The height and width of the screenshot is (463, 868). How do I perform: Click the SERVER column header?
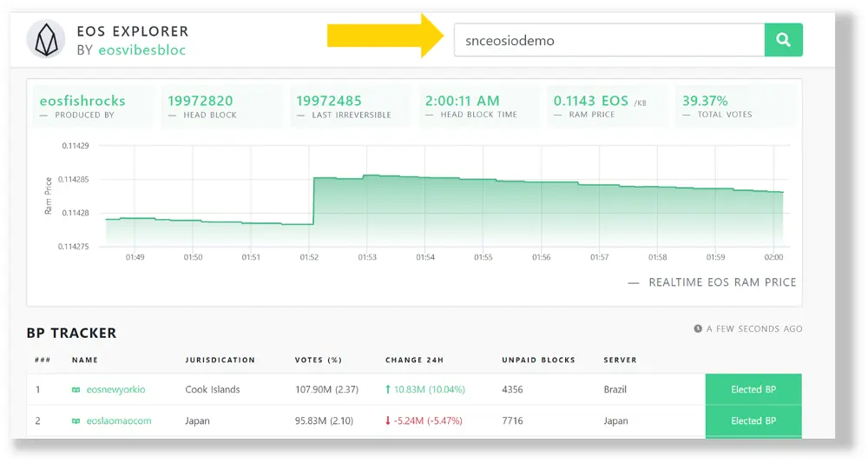point(620,360)
